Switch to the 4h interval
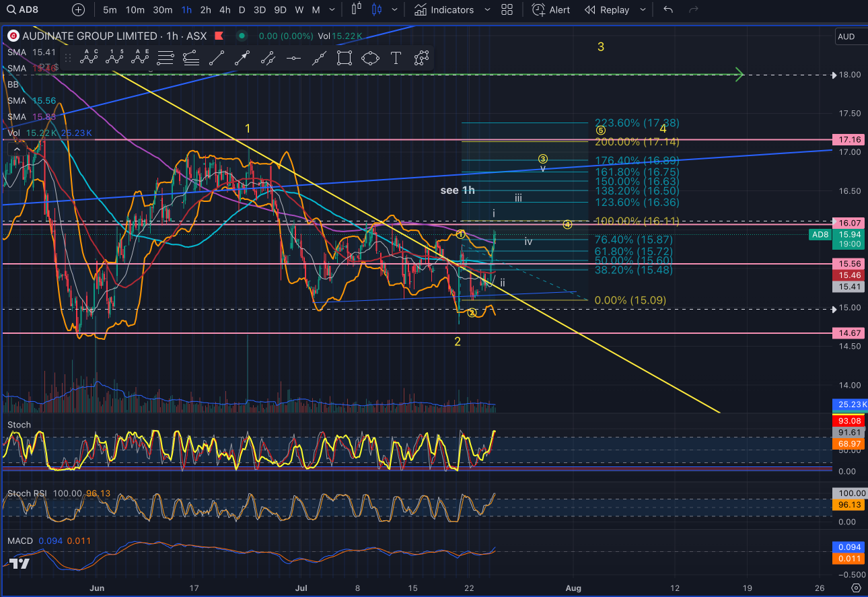This screenshot has width=868, height=597. click(x=224, y=10)
